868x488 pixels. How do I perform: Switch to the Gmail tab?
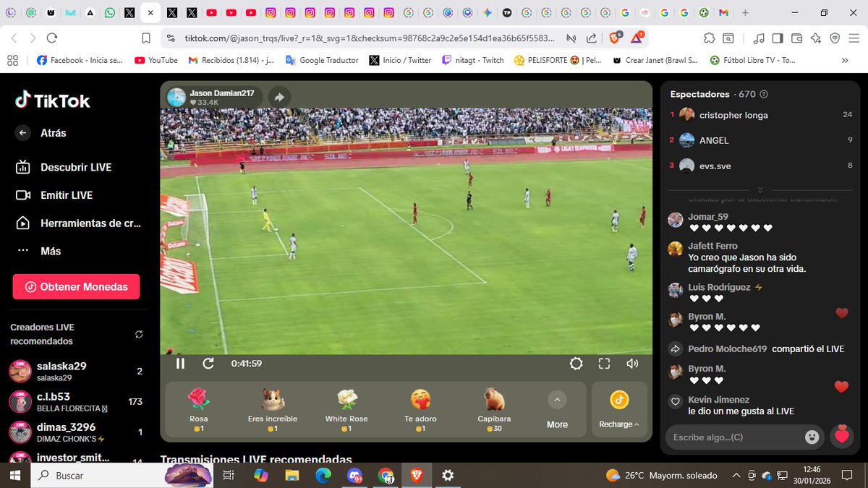coord(724,13)
